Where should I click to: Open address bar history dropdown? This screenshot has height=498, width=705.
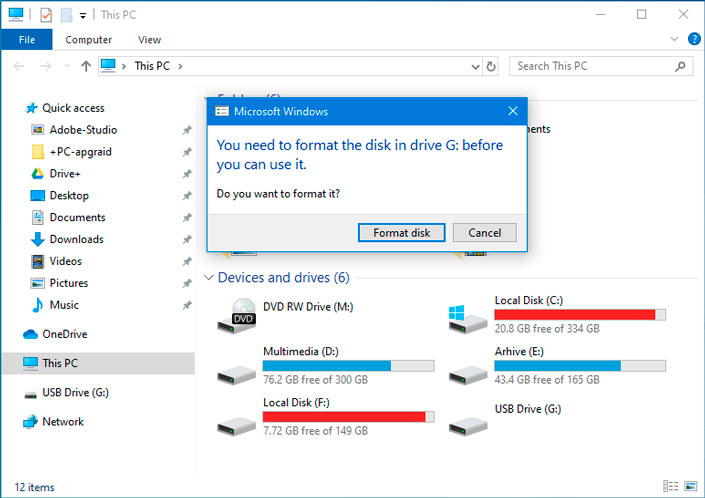coord(475,67)
